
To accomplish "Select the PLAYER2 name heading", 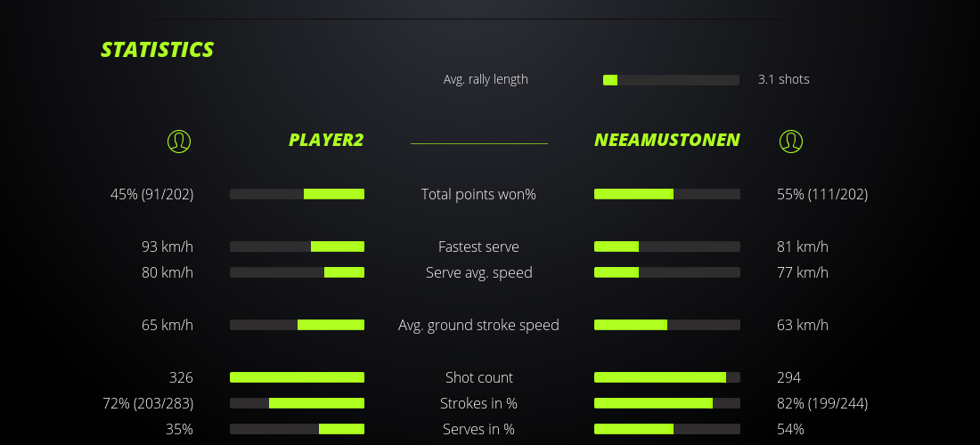I will (x=326, y=141).
